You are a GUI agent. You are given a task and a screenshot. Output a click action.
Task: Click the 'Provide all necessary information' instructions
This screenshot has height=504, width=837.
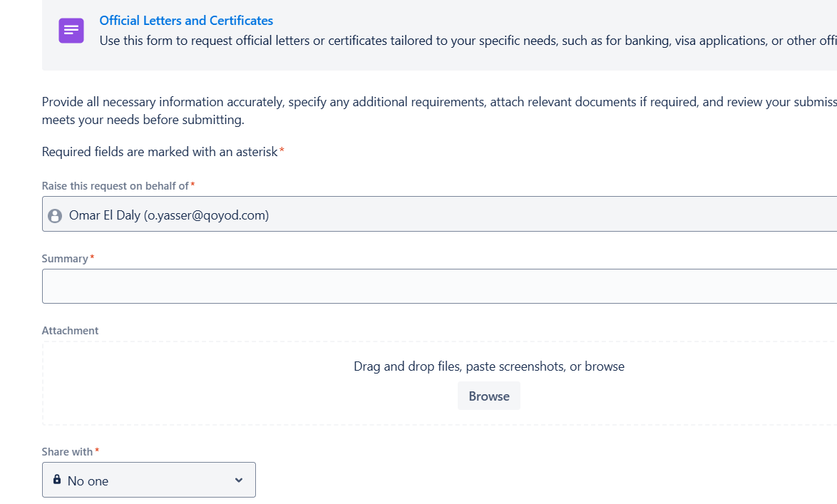[439, 110]
